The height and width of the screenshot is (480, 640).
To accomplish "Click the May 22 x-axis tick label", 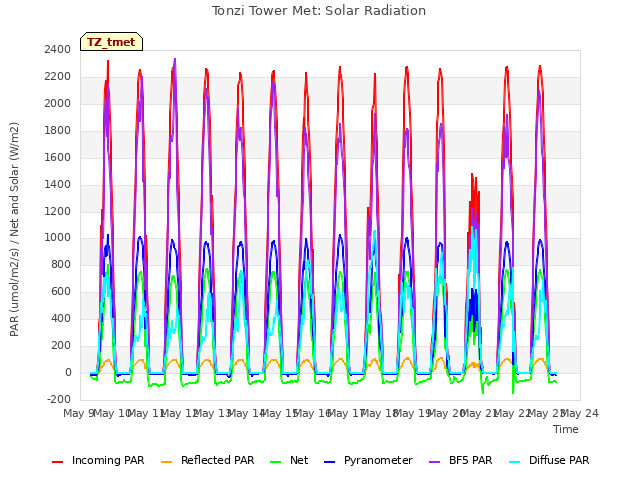I will coord(513,413).
